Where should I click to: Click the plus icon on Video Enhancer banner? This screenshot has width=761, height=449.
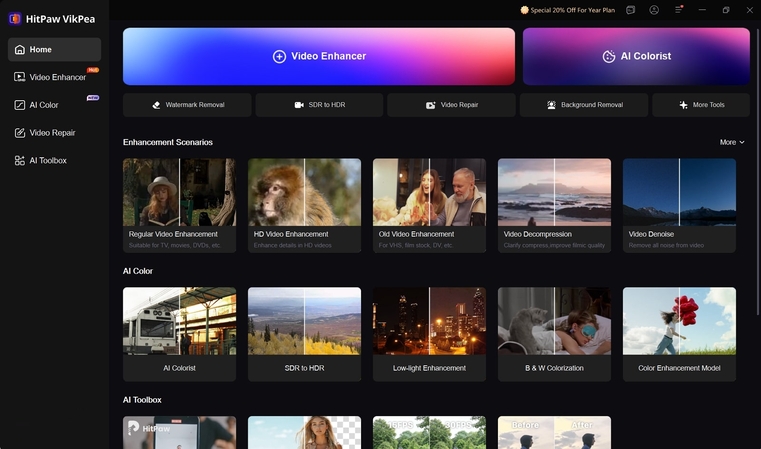(279, 56)
